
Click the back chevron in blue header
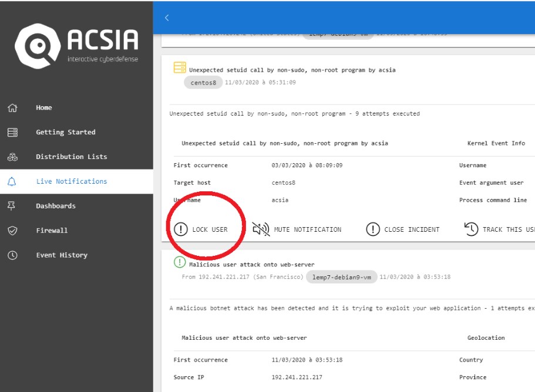[167, 18]
